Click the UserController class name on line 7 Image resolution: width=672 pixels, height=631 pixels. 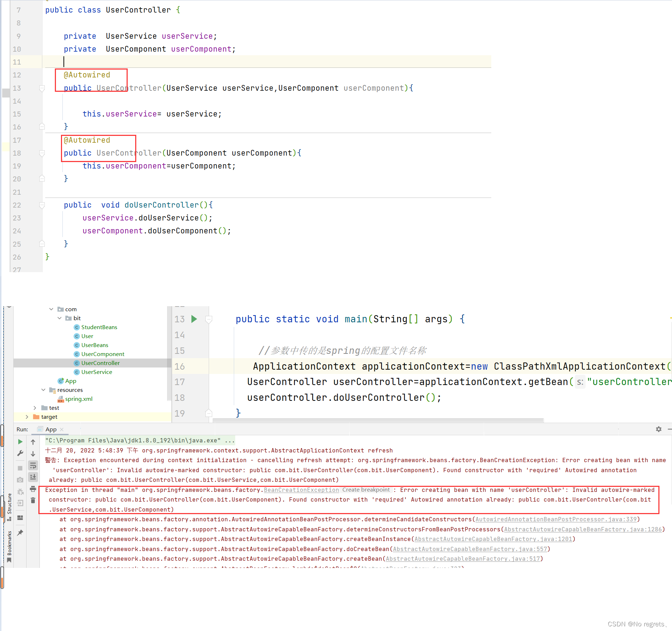tap(138, 10)
